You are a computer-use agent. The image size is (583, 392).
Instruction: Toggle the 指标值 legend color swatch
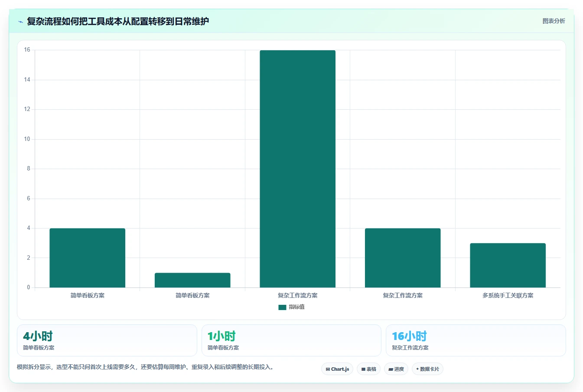[x=282, y=307]
